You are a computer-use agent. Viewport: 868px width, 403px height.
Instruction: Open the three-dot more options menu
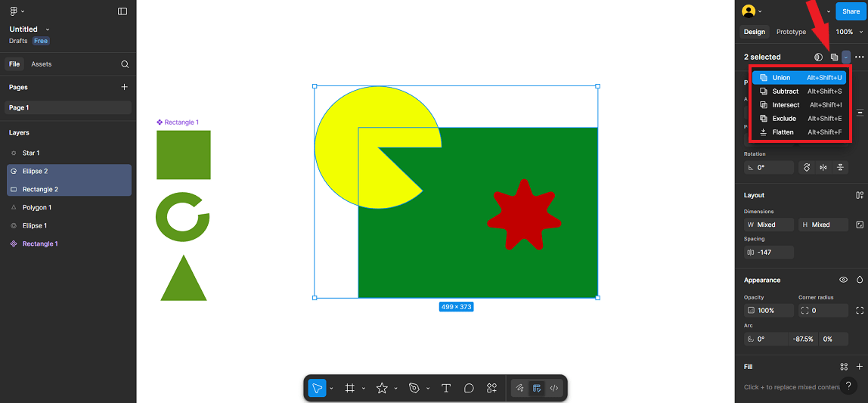pos(859,57)
